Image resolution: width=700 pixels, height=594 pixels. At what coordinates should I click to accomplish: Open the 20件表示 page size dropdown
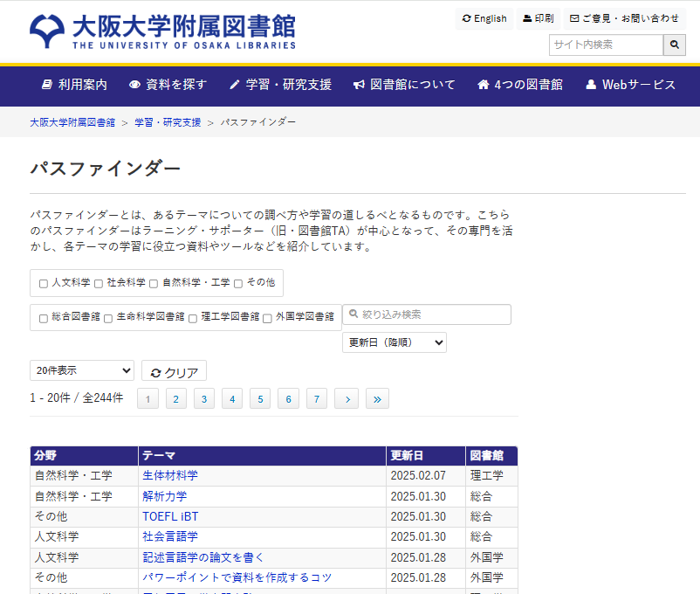tap(82, 370)
